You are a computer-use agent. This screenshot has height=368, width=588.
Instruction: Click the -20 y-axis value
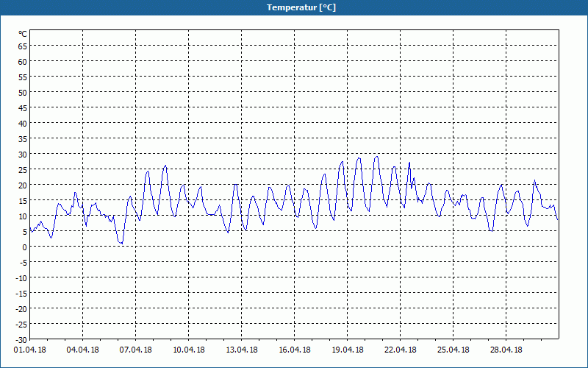pos(21,308)
